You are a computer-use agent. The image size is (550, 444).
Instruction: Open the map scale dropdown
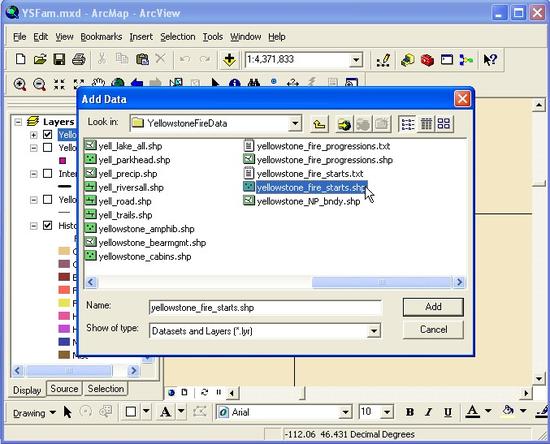click(356, 60)
